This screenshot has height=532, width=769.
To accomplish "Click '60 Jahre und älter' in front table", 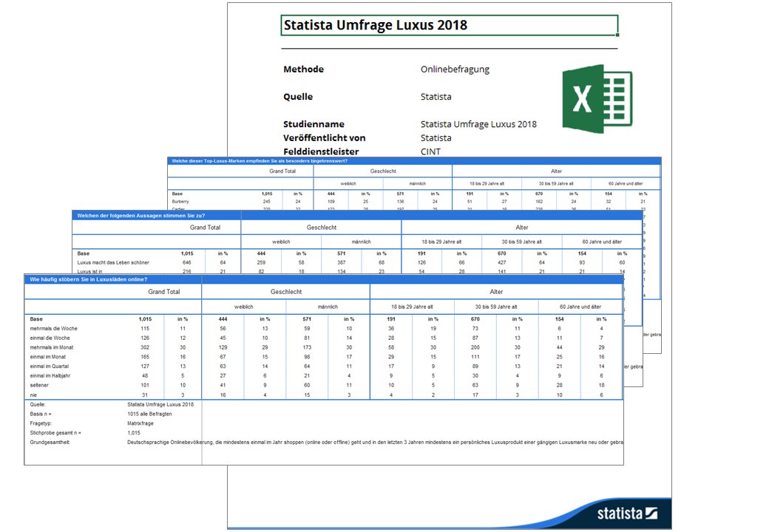I will coord(580,307).
